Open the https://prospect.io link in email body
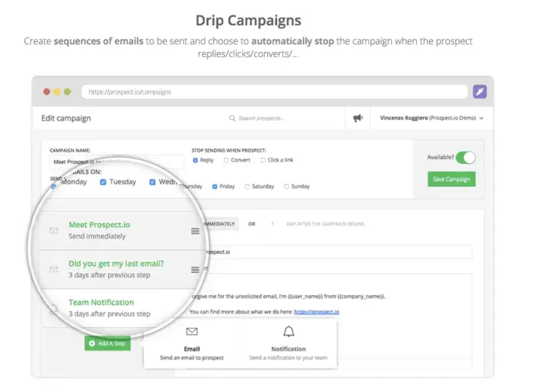This screenshot has height=392, width=534. 316,312
